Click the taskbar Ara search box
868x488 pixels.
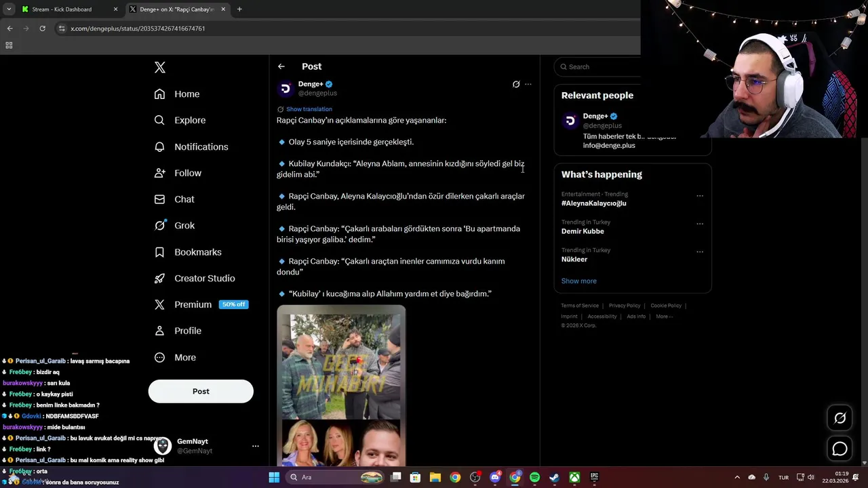pos(335,477)
